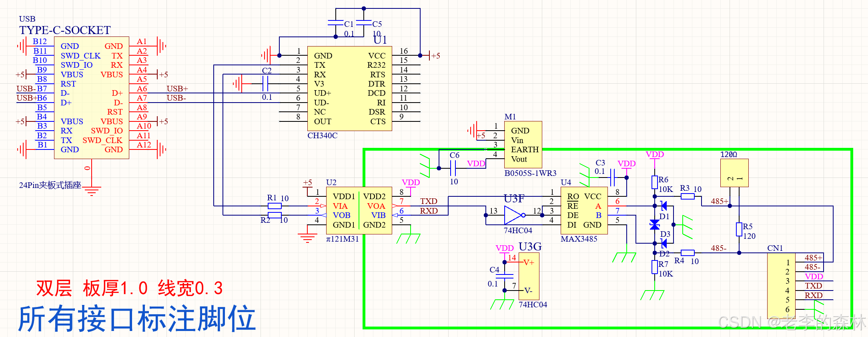Click the USB- net label
868x337 pixels.
[176, 98]
